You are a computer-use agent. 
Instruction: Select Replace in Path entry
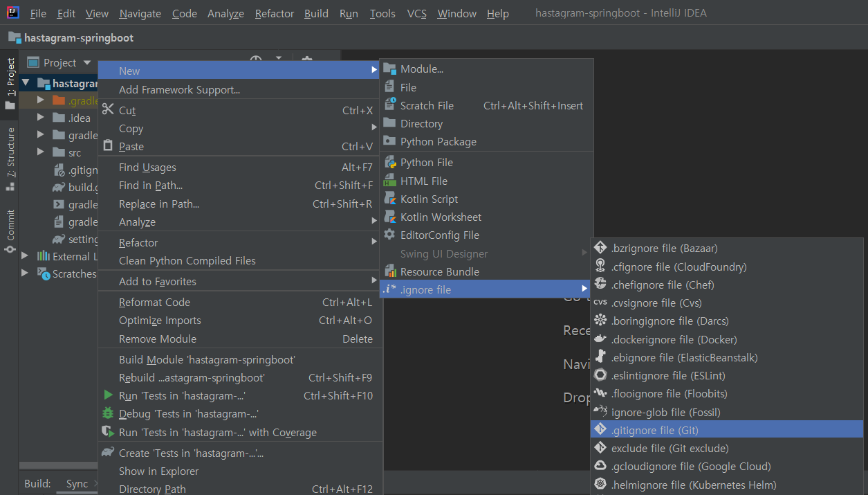click(239, 204)
